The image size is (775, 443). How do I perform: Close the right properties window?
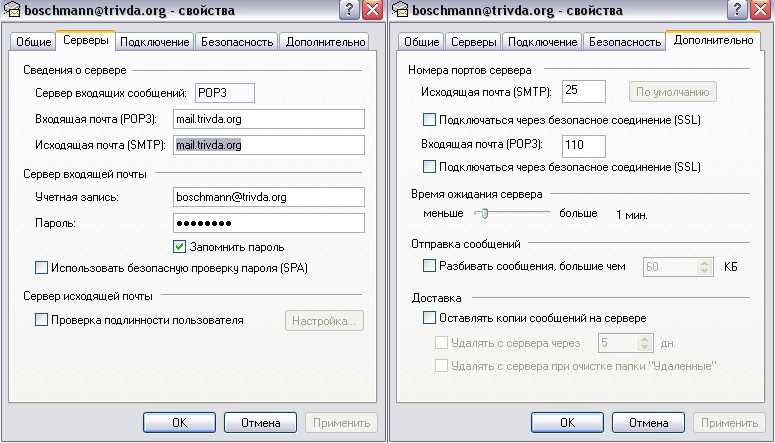(x=761, y=10)
